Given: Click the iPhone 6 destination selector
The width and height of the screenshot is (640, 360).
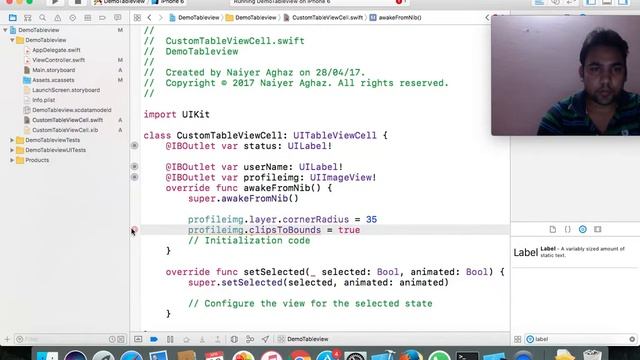Looking at the screenshot, I should point(168,2).
